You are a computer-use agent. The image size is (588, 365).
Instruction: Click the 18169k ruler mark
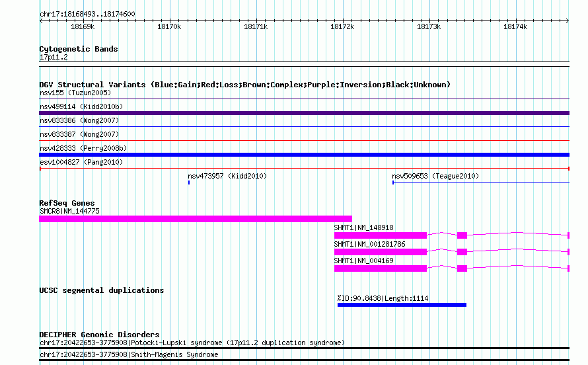[83, 26]
